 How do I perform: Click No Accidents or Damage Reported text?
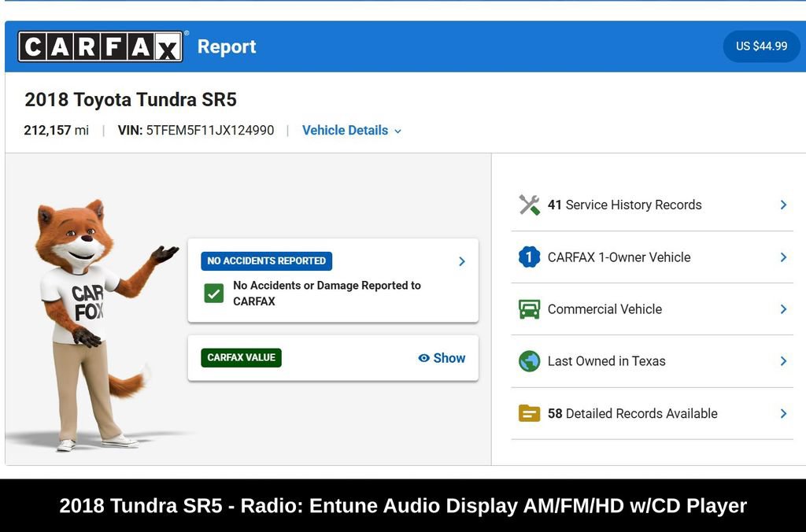click(327, 293)
